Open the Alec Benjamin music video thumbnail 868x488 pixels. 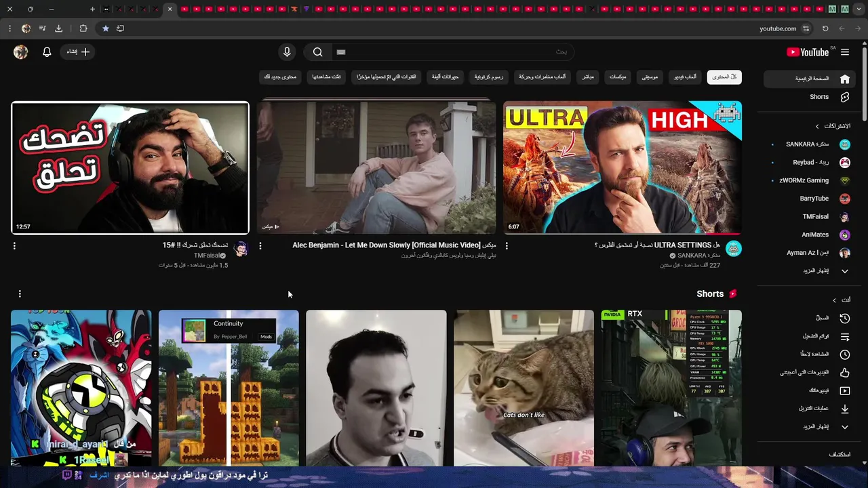click(x=376, y=167)
